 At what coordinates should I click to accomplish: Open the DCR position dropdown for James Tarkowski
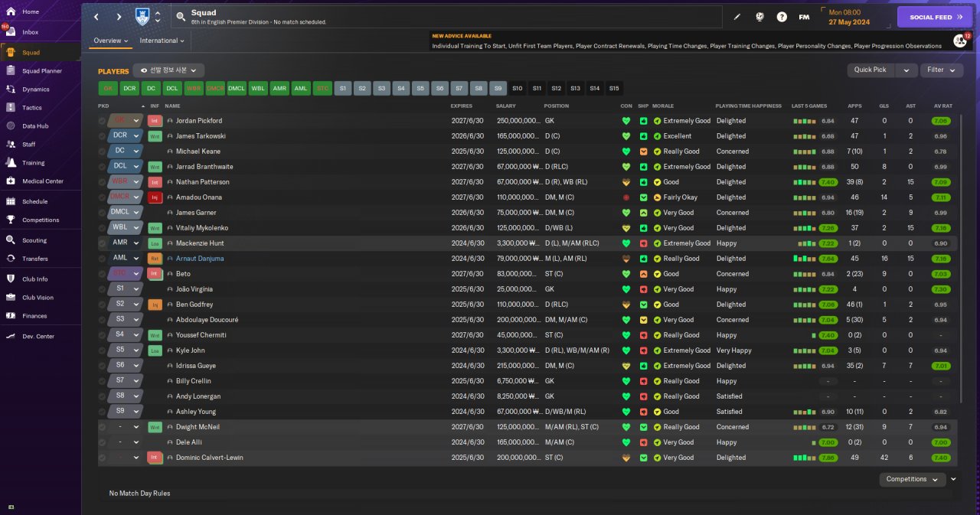click(126, 136)
